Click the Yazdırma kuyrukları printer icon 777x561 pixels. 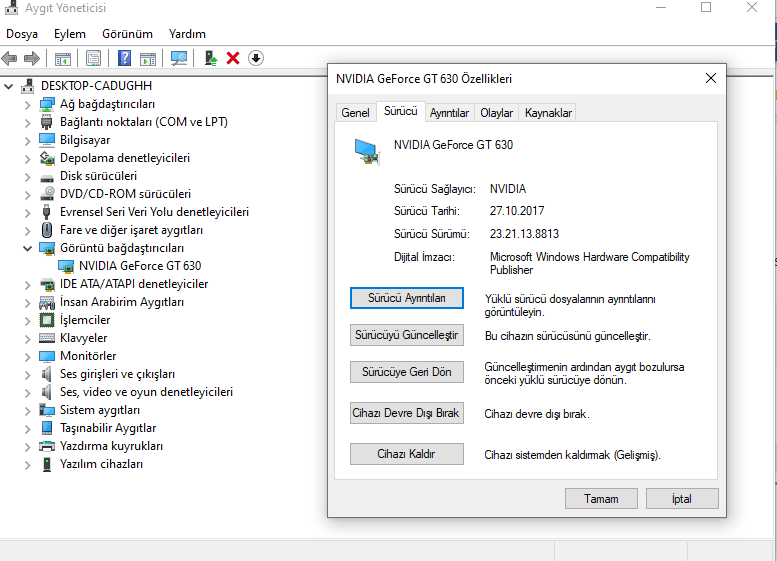47,446
